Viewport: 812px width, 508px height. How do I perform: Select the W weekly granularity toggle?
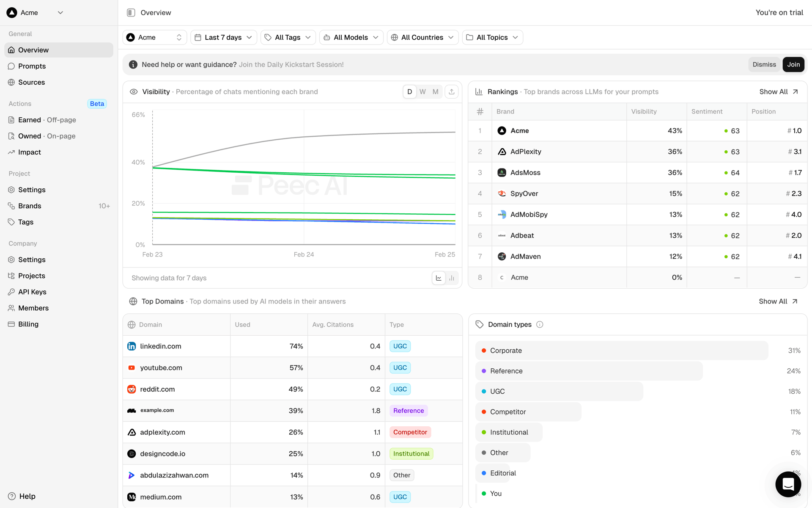pyautogui.click(x=422, y=92)
